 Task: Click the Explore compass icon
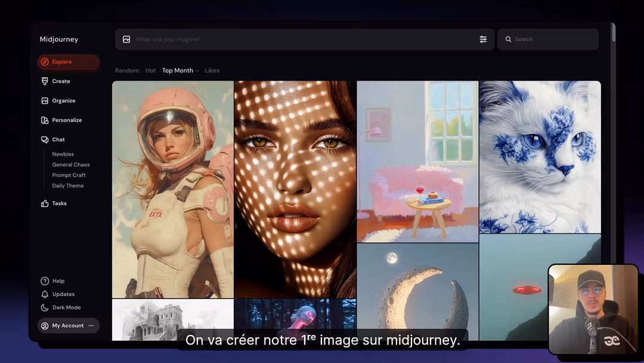pos(45,62)
